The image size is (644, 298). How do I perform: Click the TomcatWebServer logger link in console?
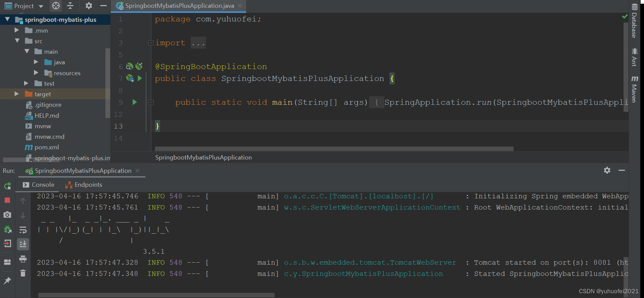[x=370, y=262]
